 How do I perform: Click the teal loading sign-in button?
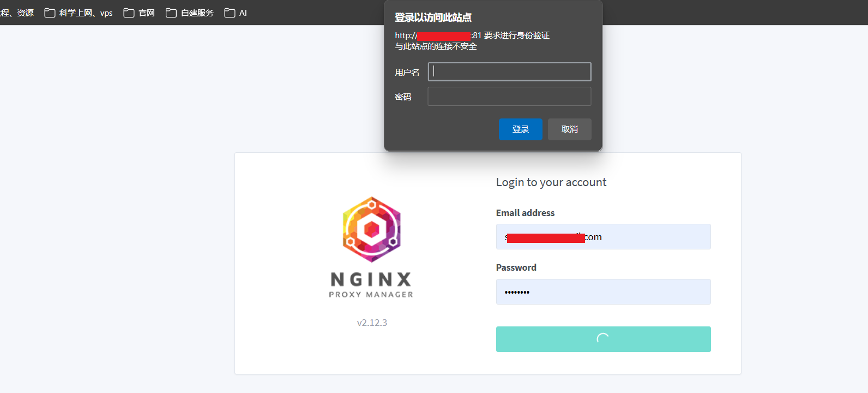[x=603, y=339]
